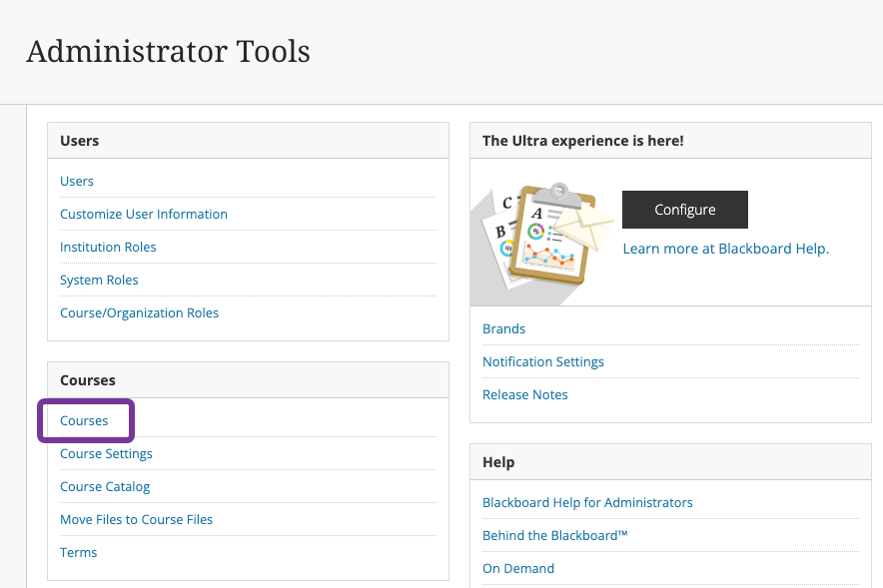The image size is (883, 588).
Task: Visit Behind the Blackboard link
Action: tap(554, 536)
